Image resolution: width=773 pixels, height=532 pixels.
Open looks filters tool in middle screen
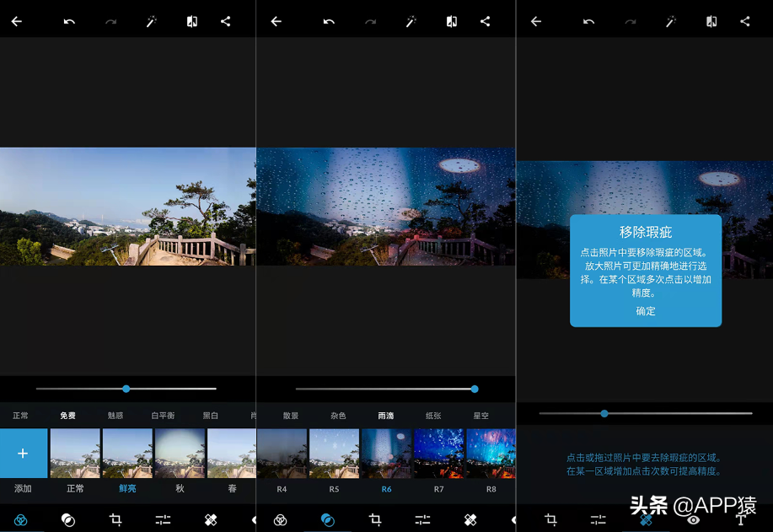(280, 519)
